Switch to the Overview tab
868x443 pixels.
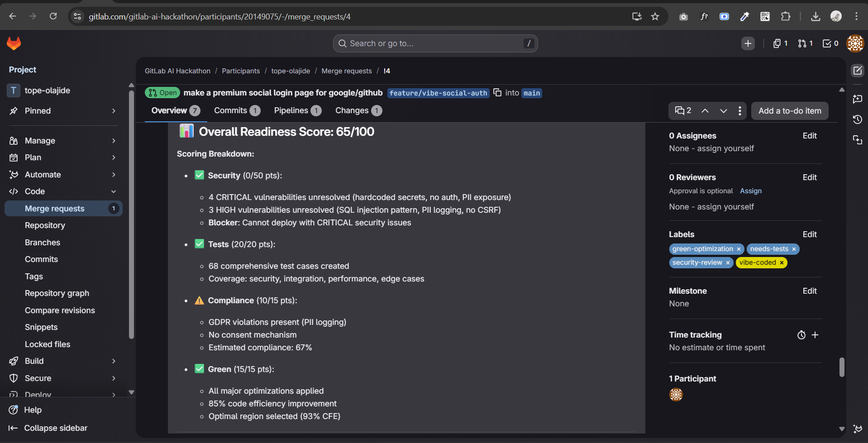pos(176,111)
